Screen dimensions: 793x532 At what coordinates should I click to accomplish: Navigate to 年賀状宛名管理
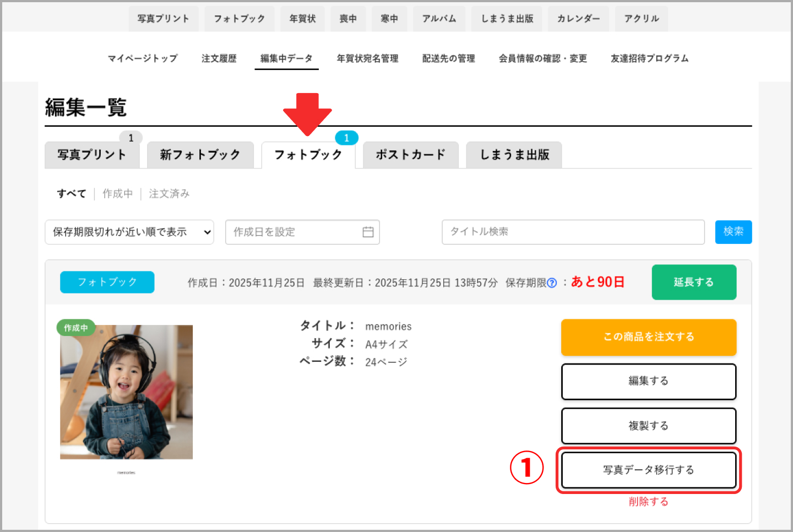(367, 58)
